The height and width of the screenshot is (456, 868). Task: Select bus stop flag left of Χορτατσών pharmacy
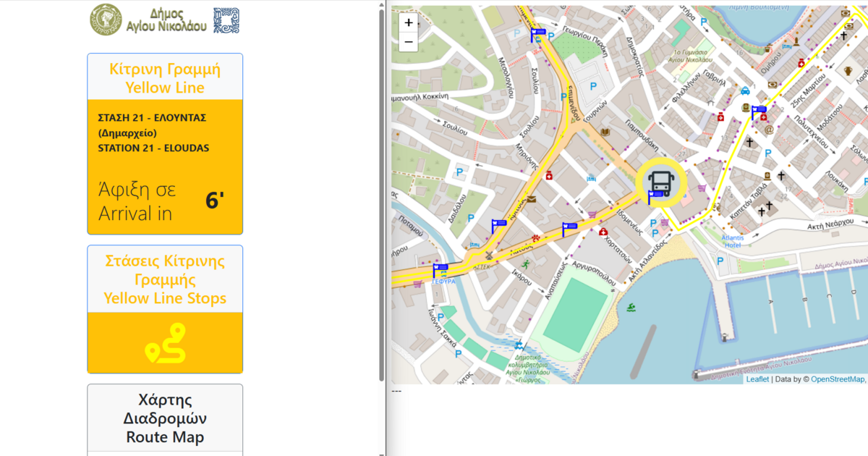click(x=569, y=228)
